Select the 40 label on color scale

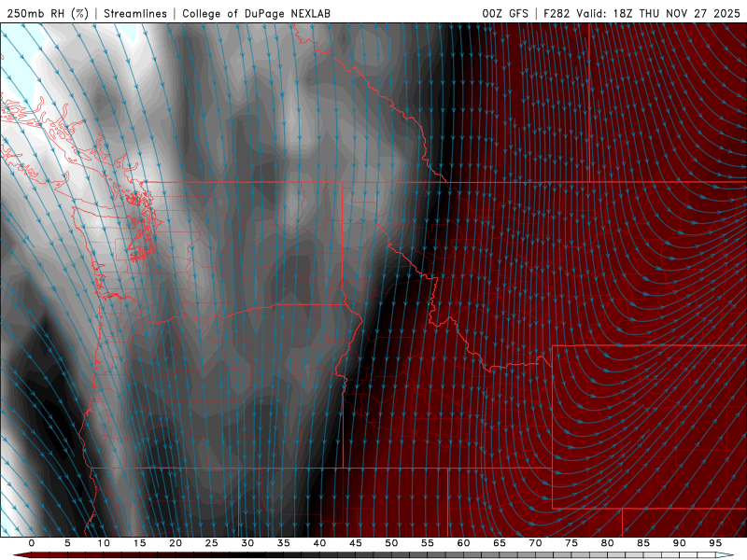pyautogui.click(x=319, y=543)
